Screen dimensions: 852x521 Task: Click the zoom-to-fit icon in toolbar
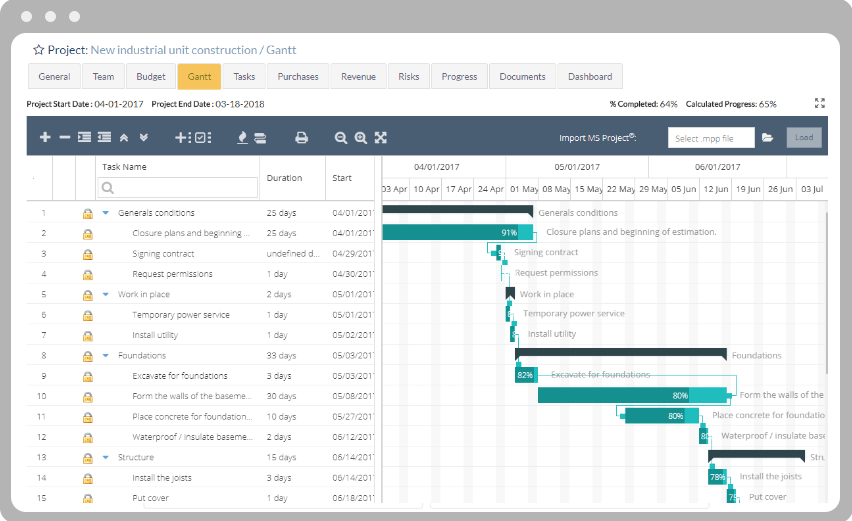(380, 138)
